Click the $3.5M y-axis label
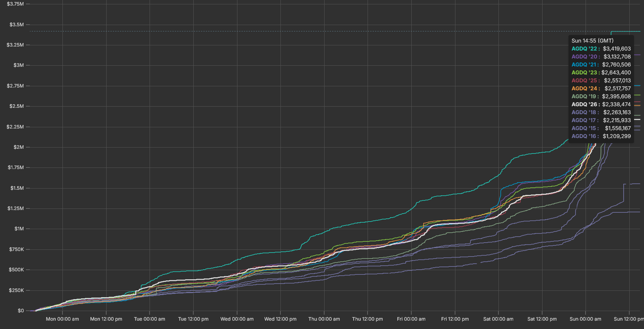644x329 pixels. click(17, 25)
